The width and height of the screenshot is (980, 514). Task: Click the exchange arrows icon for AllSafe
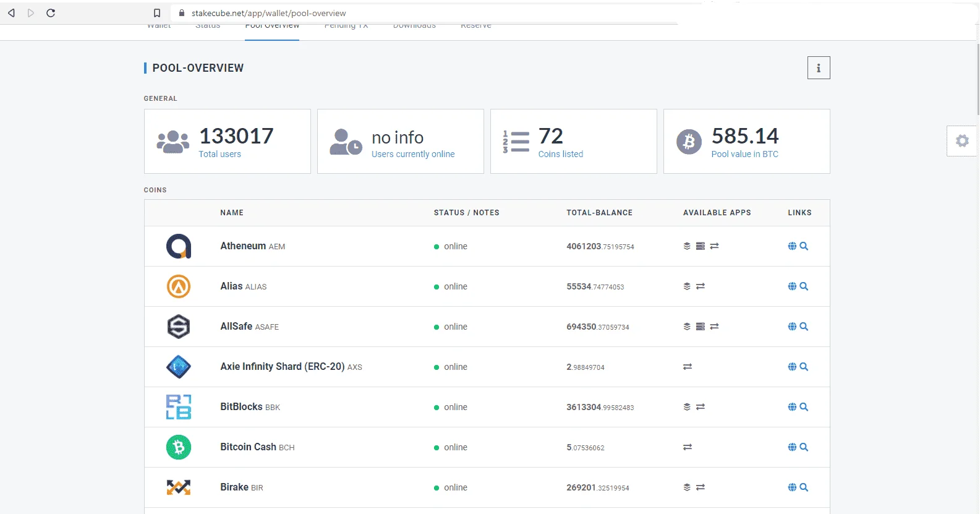(714, 327)
